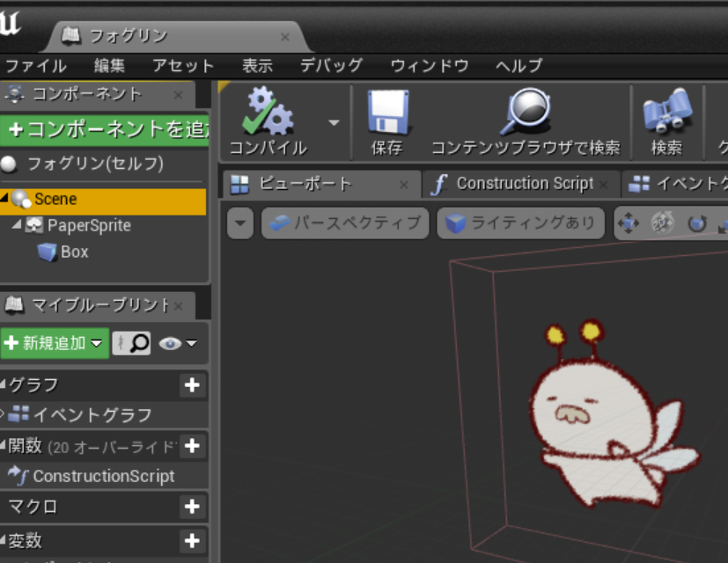Open the 編集 menu
This screenshot has height=563, width=728.
click(109, 65)
